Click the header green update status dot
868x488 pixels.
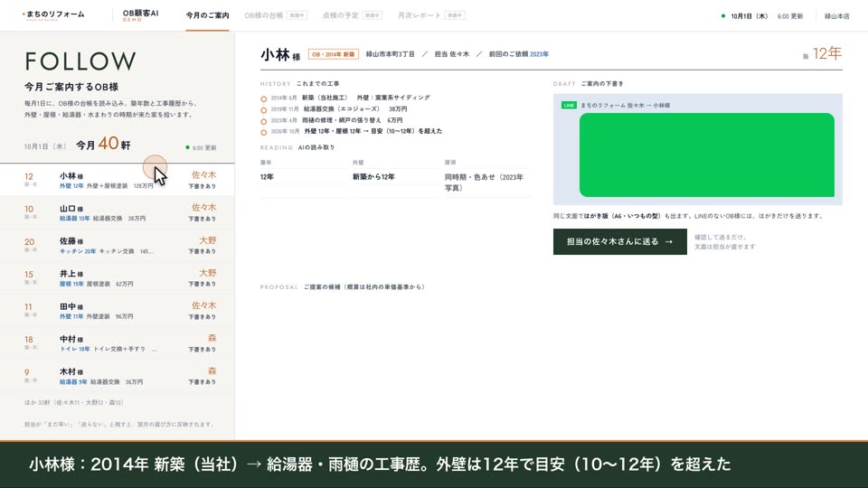(x=723, y=16)
